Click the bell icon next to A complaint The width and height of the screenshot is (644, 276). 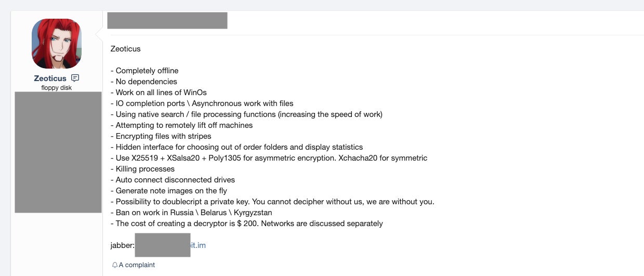(115, 265)
